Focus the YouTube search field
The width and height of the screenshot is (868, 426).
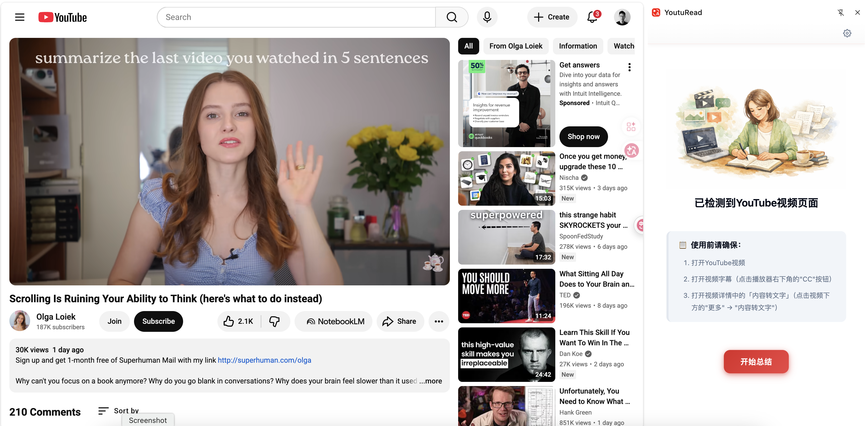(296, 17)
